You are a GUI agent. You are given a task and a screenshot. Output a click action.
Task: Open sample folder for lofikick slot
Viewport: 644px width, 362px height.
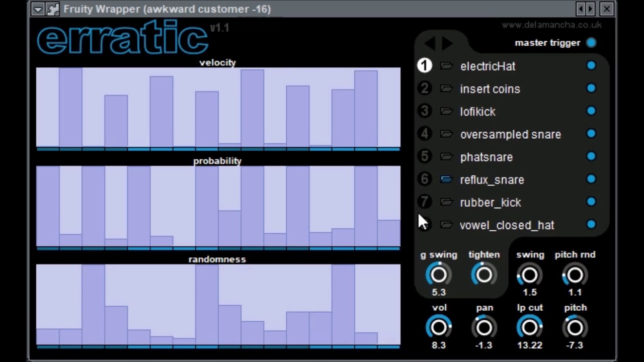(x=446, y=111)
